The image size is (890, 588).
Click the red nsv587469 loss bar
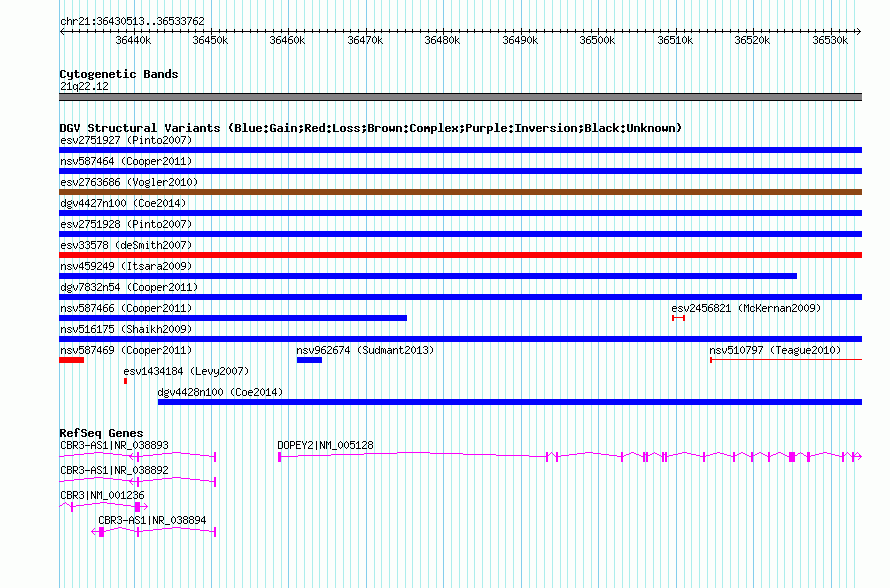pyautogui.click(x=72, y=360)
